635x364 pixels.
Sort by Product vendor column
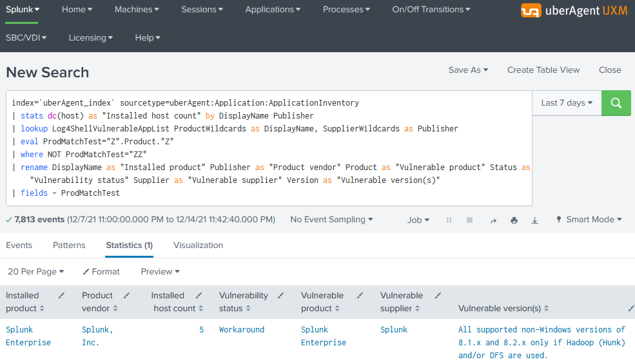click(x=115, y=309)
